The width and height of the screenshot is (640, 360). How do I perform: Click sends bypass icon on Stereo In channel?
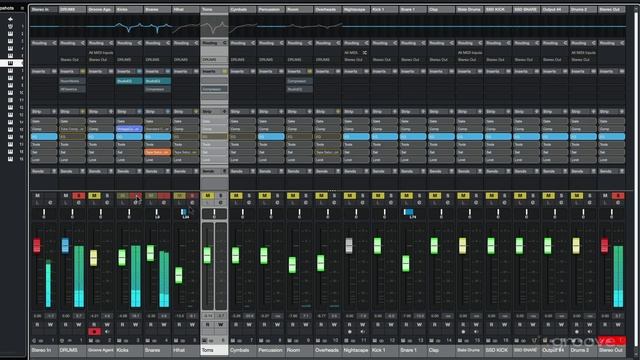pyautogui.click(x=54, y=171)
